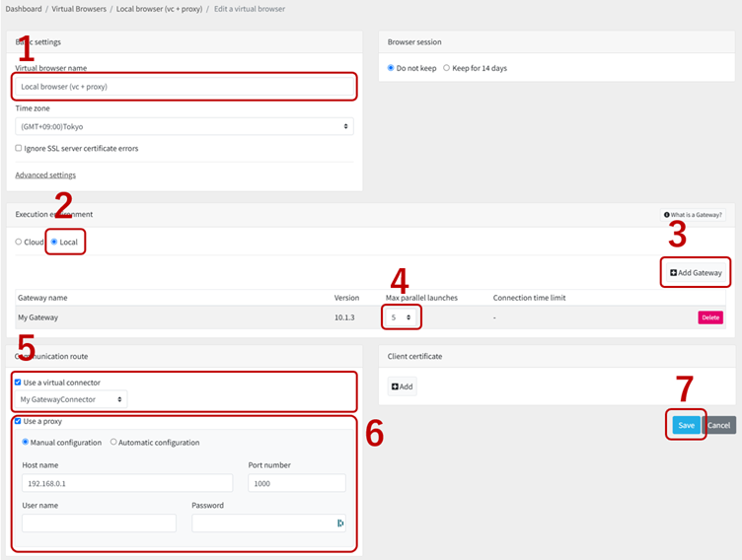Screen dimensions: 742x560
Task: Click the proxy Password field
Action: click(x=268, y=524)
